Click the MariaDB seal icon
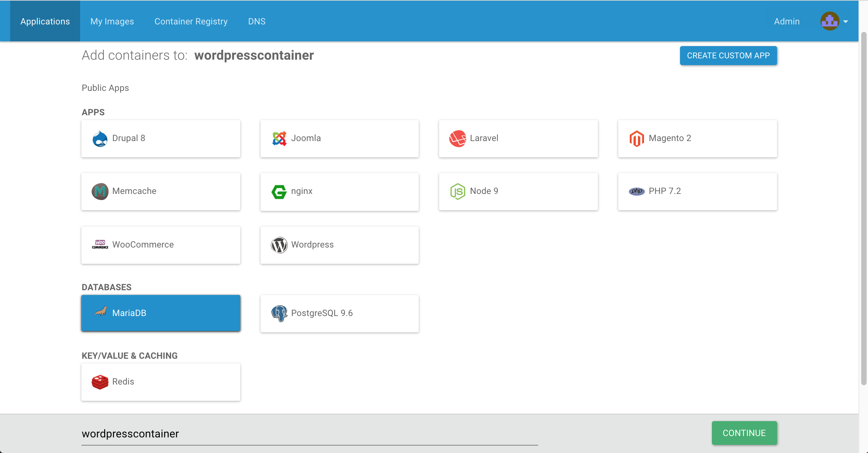Viewport: 868px width, 453px height. tap(100, 311)
